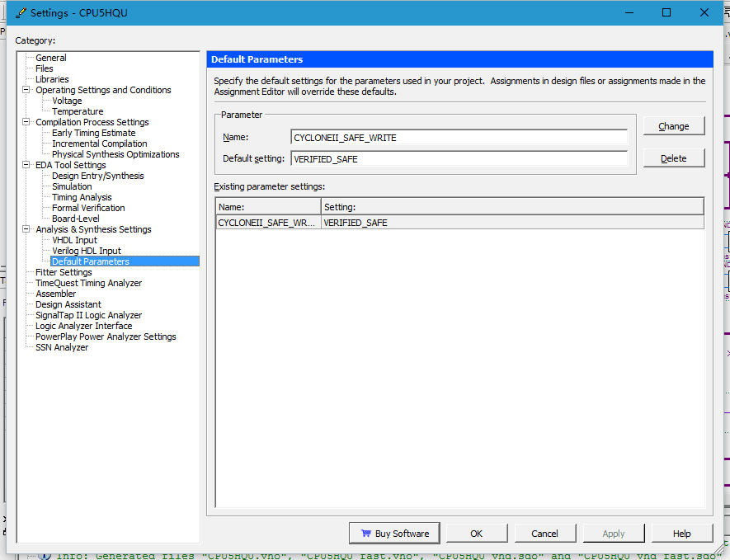
Task: Open Operating Settings and Conditions category
Action: click(x=103, y=90)
